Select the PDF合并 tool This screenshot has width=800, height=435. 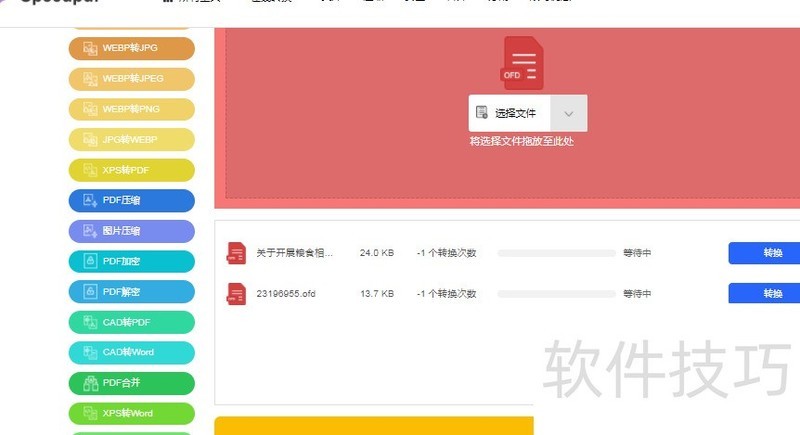coord(132,383)
